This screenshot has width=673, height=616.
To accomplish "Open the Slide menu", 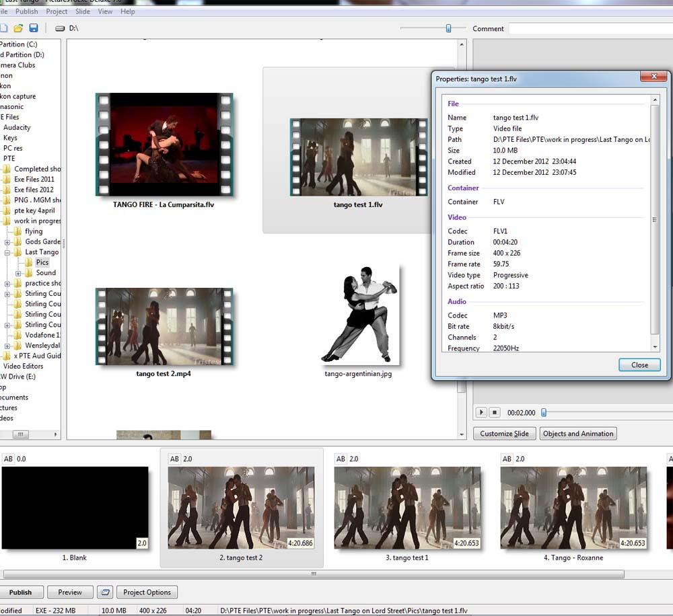I will click(x=82, y=11).
